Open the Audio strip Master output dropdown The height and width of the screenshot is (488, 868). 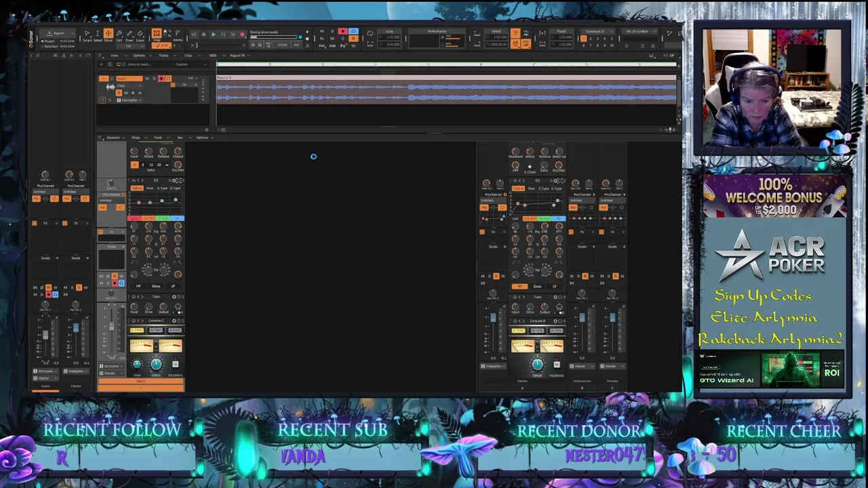tap(113, 373)
